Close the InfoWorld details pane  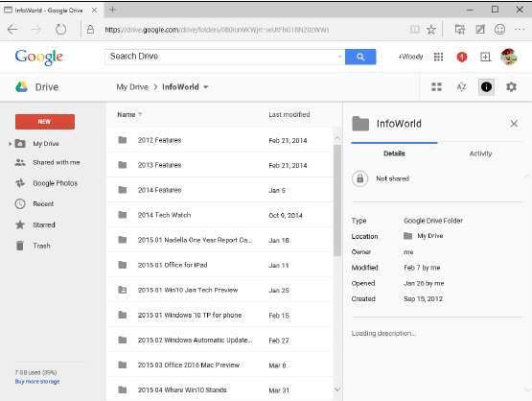514,124
